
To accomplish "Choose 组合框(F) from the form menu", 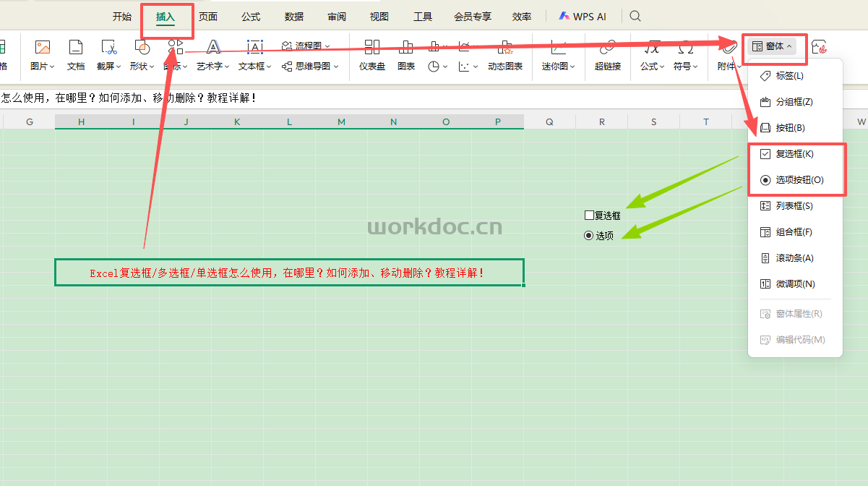I will [795, 232].
